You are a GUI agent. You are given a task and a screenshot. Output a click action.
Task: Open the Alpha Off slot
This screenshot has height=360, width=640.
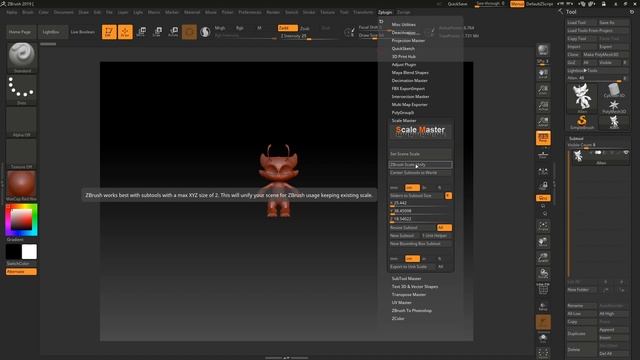tap(22, 122)
